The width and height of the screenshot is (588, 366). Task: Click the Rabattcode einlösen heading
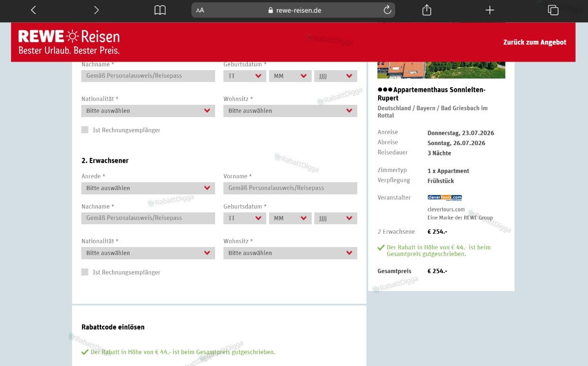(113, 327)
